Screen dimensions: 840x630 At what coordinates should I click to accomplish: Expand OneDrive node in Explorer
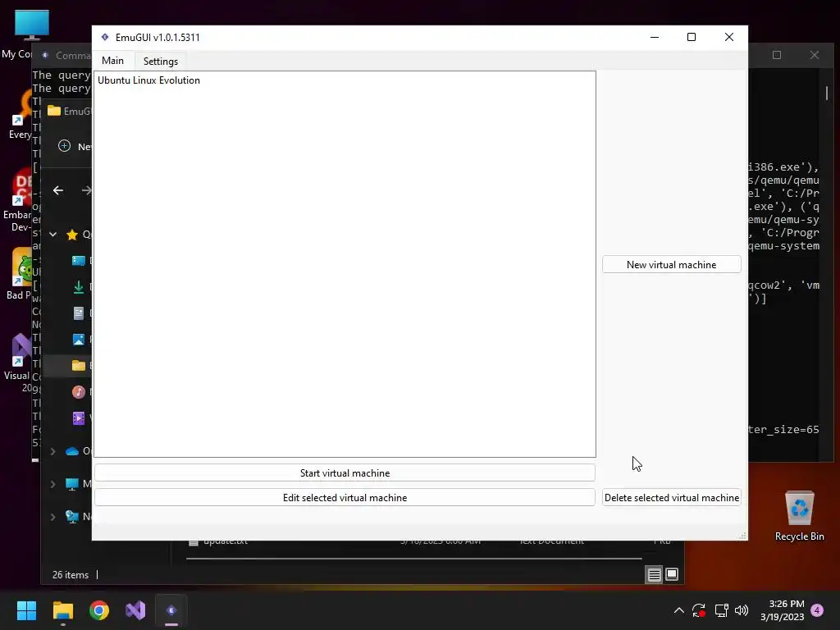click(x=53, y=452)
